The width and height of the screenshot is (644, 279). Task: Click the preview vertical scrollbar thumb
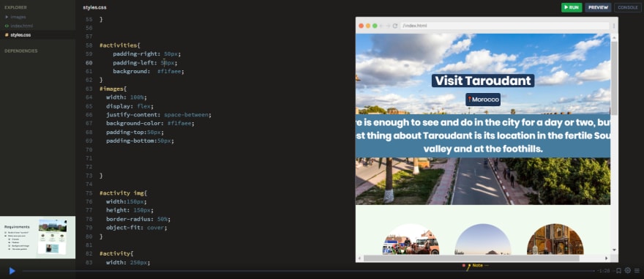tap(615, 78)
